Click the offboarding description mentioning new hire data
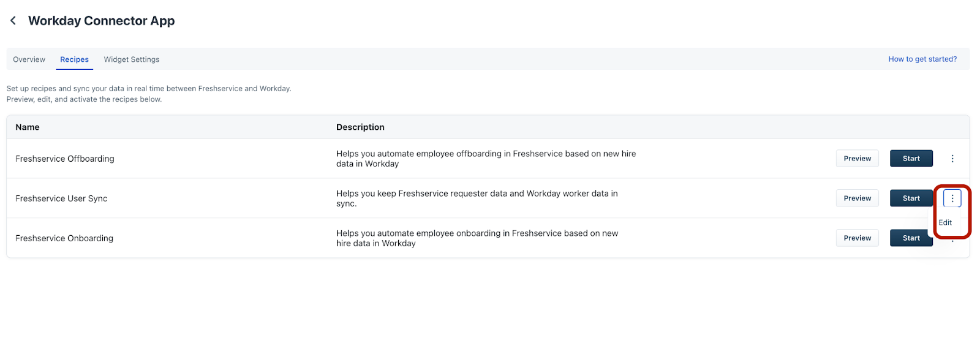The image size is (980, 354). coord(486,159)
